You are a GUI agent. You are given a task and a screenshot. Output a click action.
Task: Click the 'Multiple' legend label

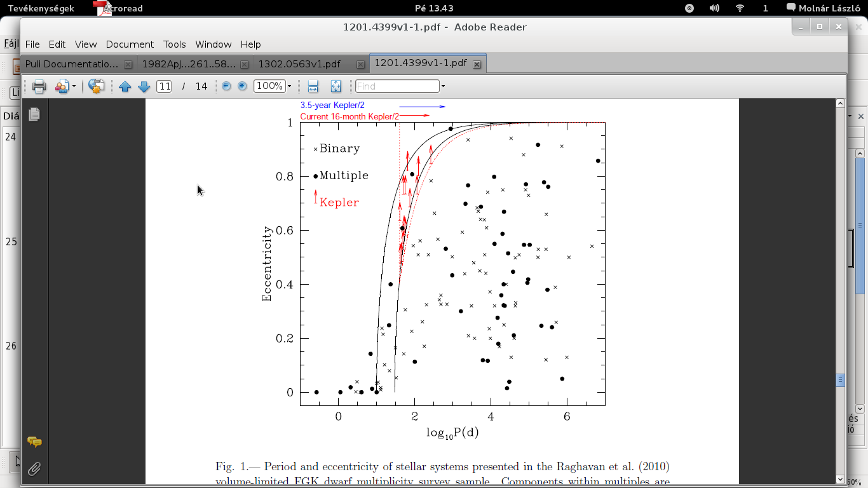pos(344,175)
